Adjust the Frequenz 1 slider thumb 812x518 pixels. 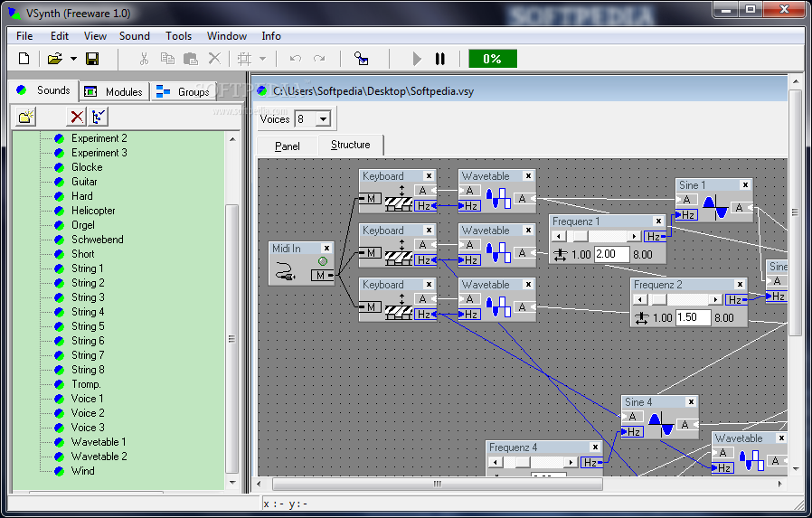coord(581,237)
